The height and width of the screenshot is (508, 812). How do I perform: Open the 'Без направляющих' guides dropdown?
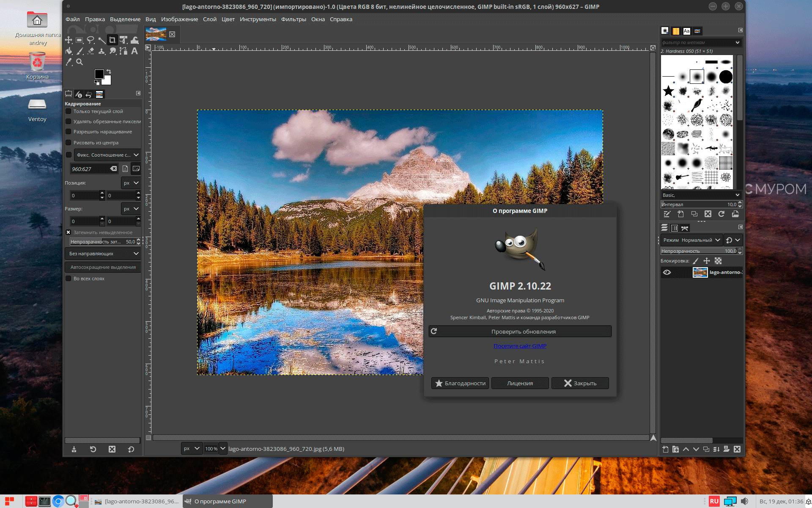(x=103, y=254)
